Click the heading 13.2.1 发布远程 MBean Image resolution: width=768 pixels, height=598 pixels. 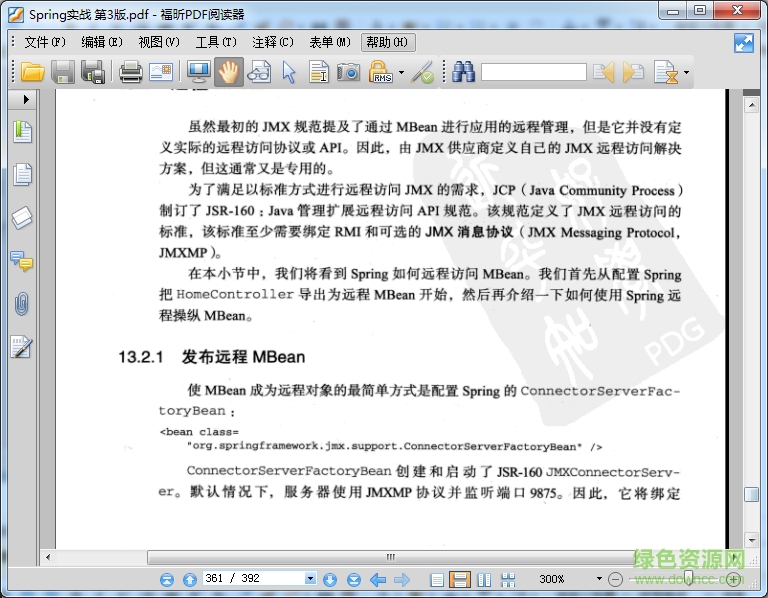point(211,357)
